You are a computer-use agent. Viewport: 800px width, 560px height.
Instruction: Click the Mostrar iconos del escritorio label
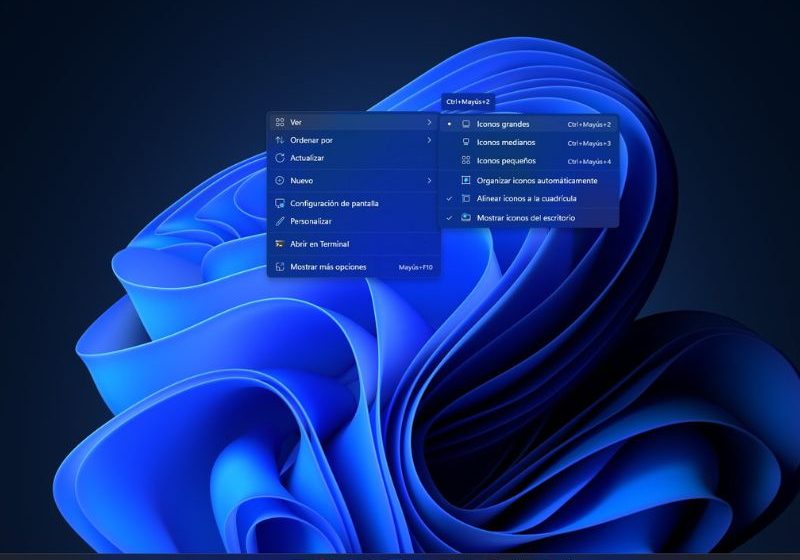526,218
